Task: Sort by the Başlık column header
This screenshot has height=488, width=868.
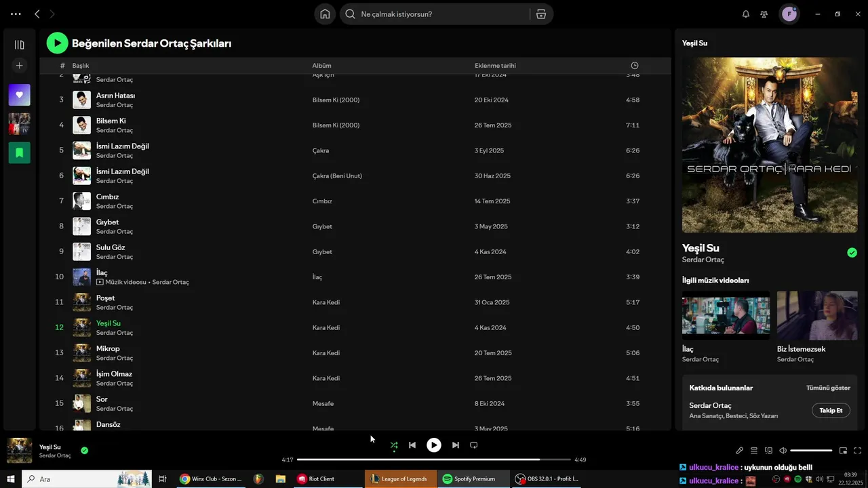Action: pos(81,66)
